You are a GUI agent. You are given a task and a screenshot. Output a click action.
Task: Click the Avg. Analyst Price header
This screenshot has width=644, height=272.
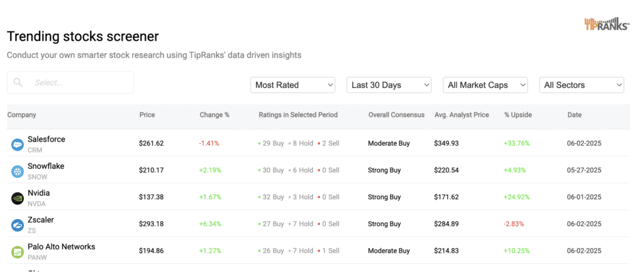[462, 115]
